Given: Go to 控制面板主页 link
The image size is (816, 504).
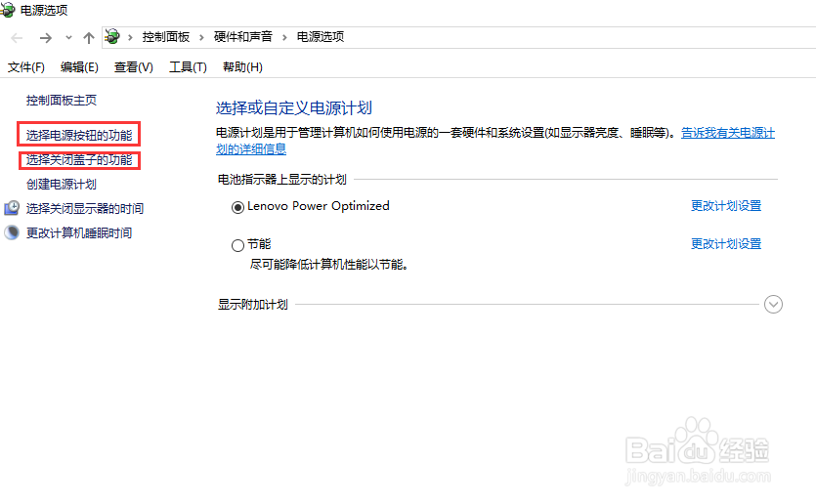Looking at the screenshot, I should 62,101.
